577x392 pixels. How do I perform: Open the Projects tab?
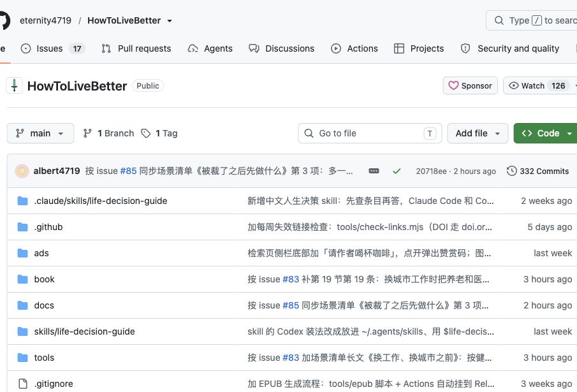[x=419, y=48]
